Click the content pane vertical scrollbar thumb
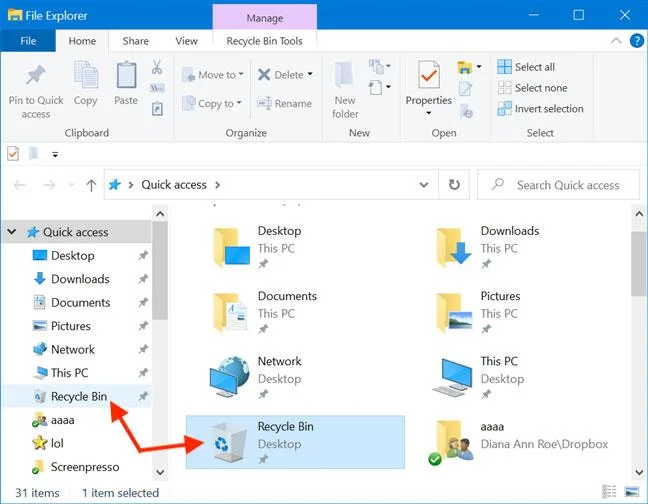 tap(639, 264)
